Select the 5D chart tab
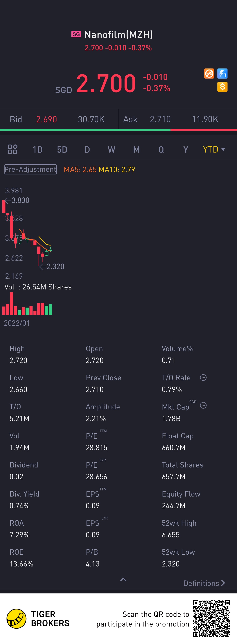Screen dimensions: 237x644 click(62, 150)
